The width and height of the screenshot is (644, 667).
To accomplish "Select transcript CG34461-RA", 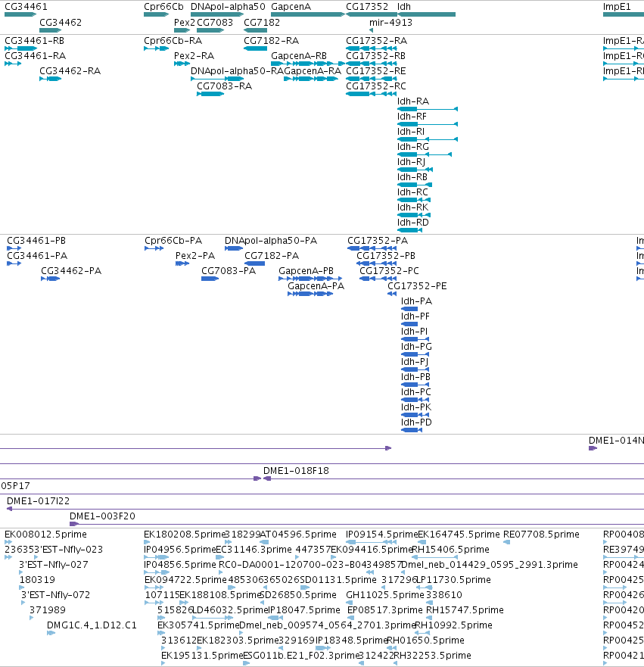I will point(13,64).
